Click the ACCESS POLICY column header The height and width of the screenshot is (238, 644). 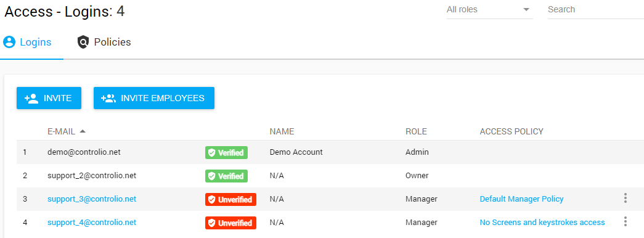(x=512, y=131)
